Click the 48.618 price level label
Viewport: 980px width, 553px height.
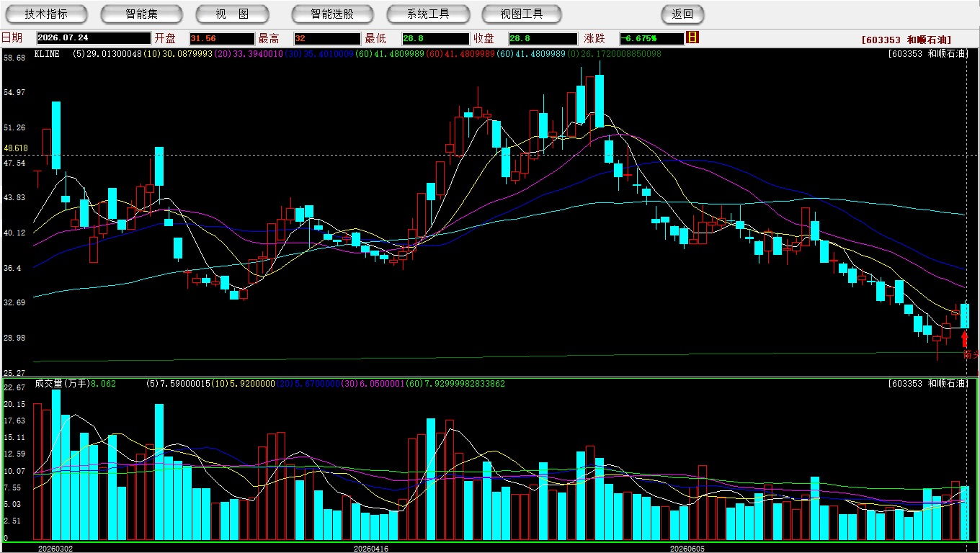(x=16, y=148)
